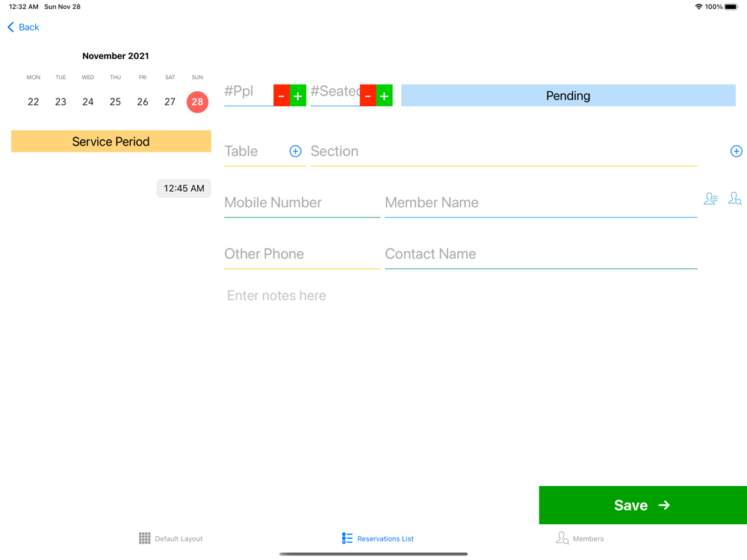Open the Members tab
The width and height of the screenshot is (747, 560).
[x=580, y=538]
